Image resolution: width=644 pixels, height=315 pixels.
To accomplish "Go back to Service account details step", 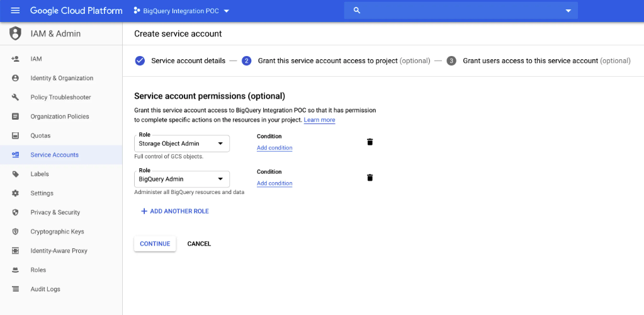I will (188, 61).
